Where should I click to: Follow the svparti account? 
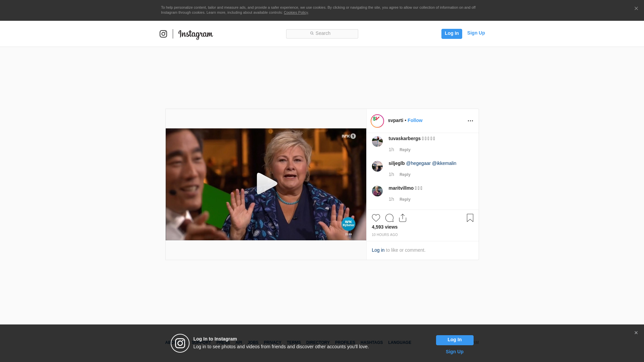pos(415,121)
